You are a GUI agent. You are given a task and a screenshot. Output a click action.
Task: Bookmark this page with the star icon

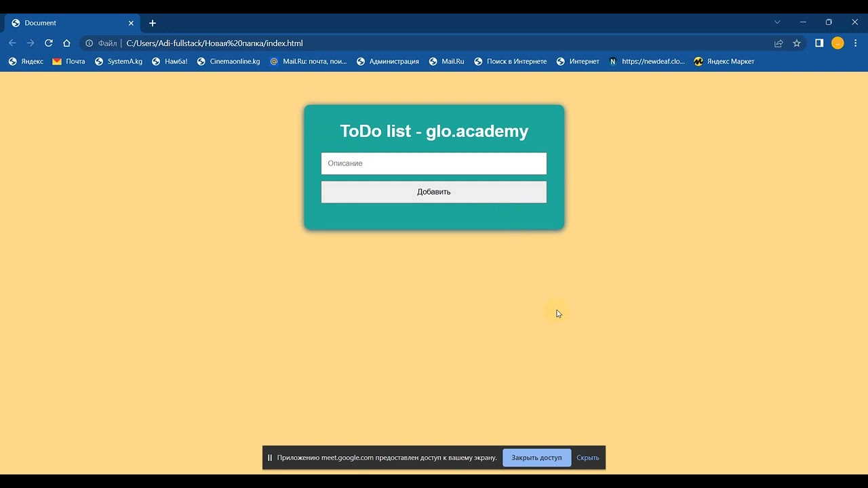(797, 43)
